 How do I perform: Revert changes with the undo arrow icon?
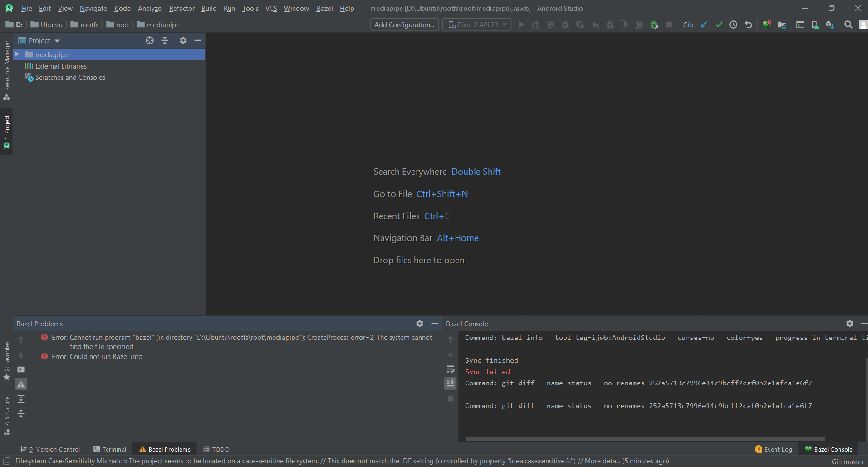coord(749,24)
